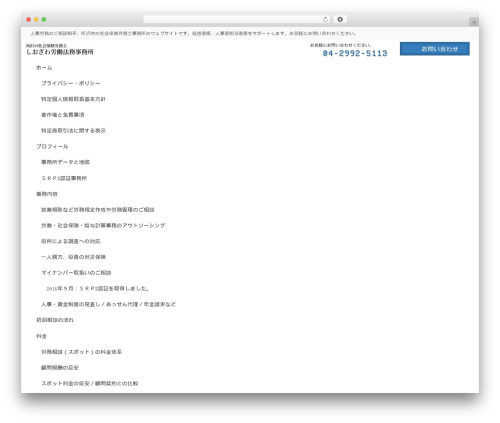Maximize window with green traffic light
Viewport: 500px width, 423px height.
coord(44,20)
